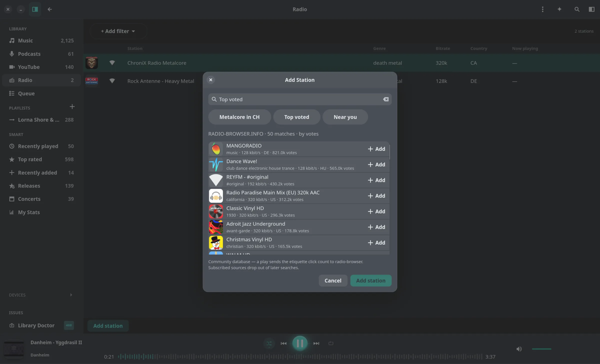Cancel the Add Station dialog

(333, 281)
